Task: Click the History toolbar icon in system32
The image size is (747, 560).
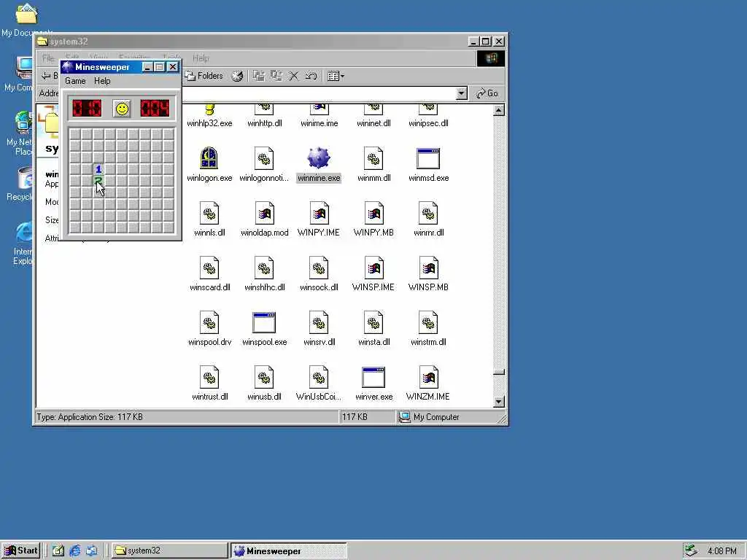Action: tap(237, 76)
